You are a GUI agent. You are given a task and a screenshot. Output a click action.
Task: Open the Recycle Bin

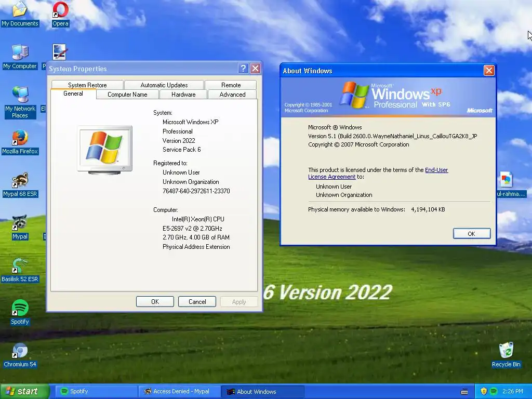[506, 355]
